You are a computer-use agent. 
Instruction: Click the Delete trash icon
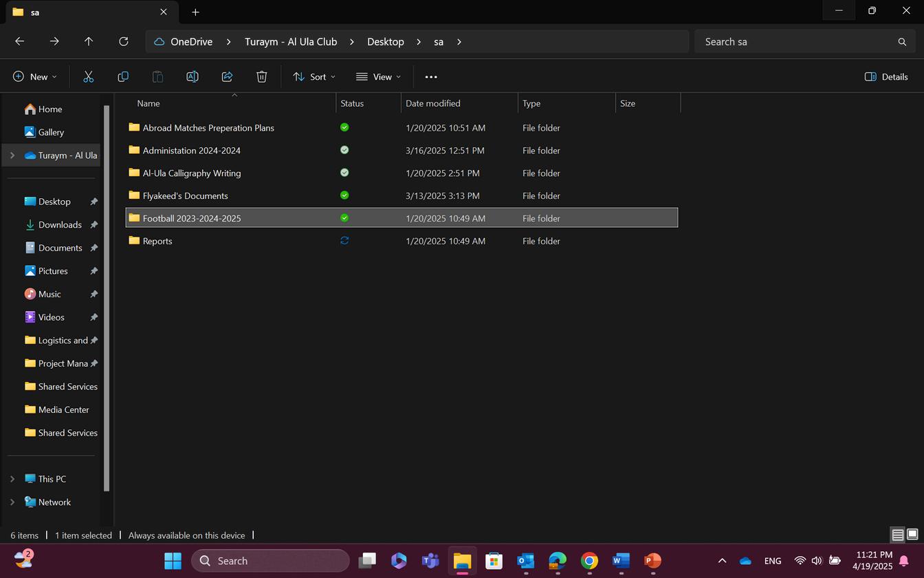pos(261,77)
